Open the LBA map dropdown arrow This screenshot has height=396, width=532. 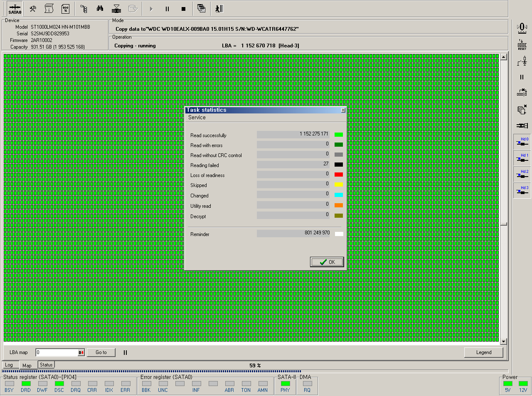81,353
